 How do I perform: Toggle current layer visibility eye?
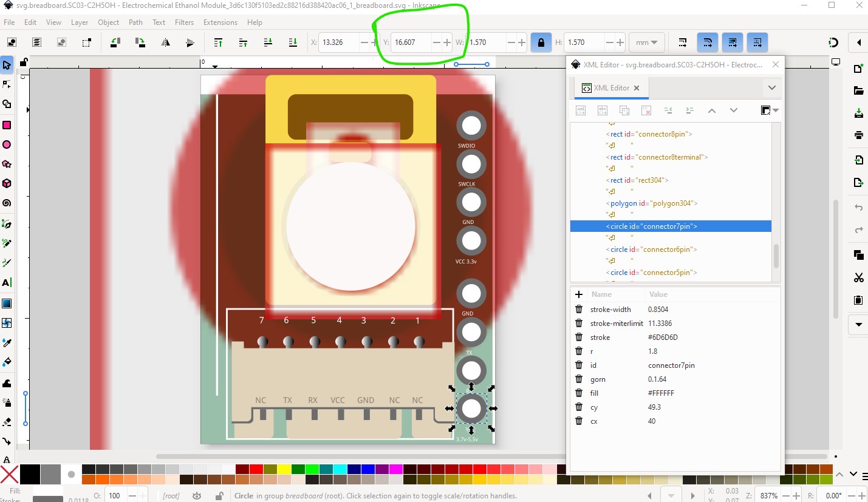click(197, 496)
